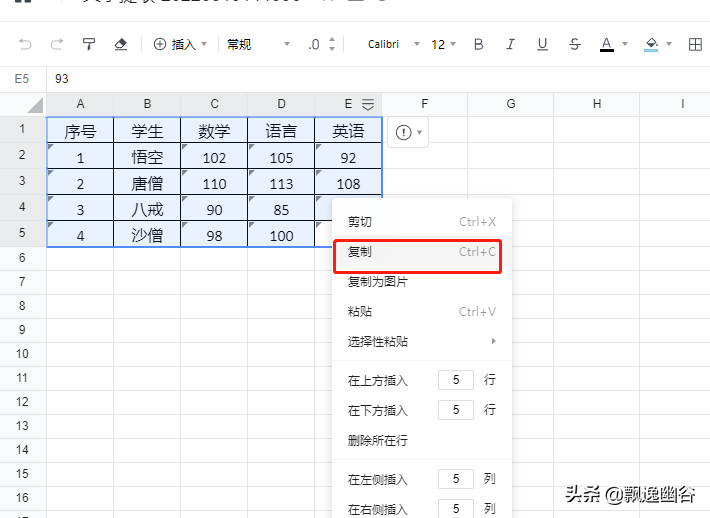Click the undo arrow icon
Viewport: 710px width, 518px height.
point(25,44)
